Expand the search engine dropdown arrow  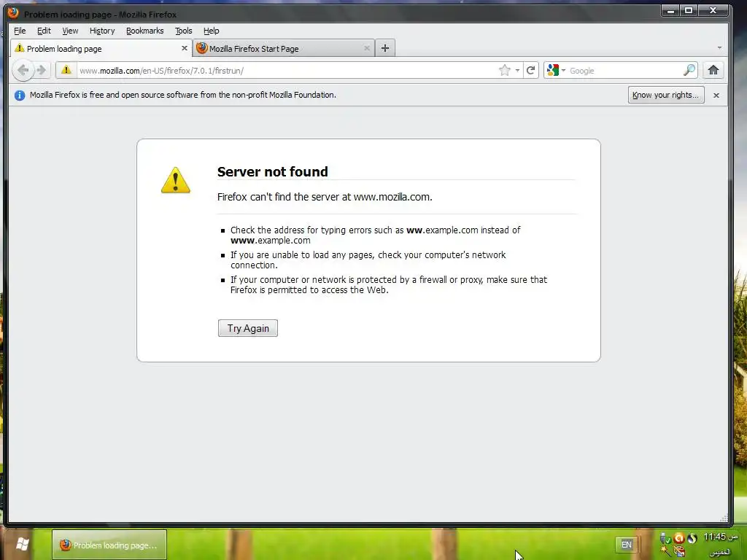(563, 71)
